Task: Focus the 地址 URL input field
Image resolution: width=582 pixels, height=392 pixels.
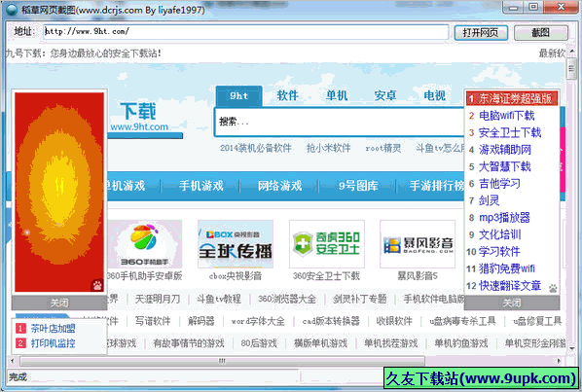Action: point(245,32)
